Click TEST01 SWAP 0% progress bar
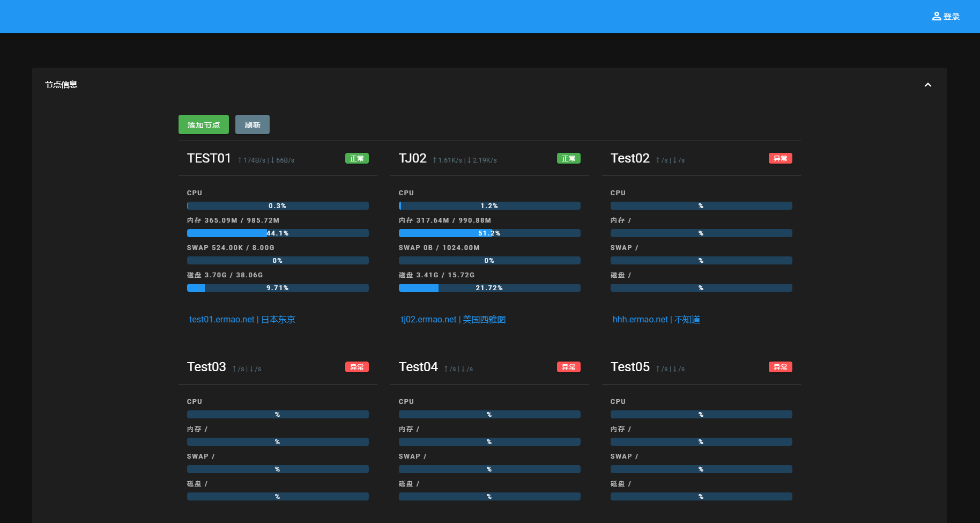980x523 pixels. (x=278, y=260)
